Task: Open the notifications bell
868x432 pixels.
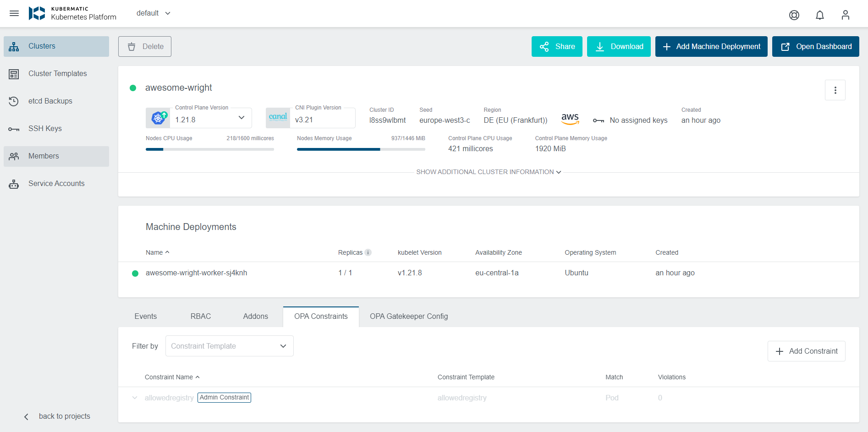Action: click(819, 15)
